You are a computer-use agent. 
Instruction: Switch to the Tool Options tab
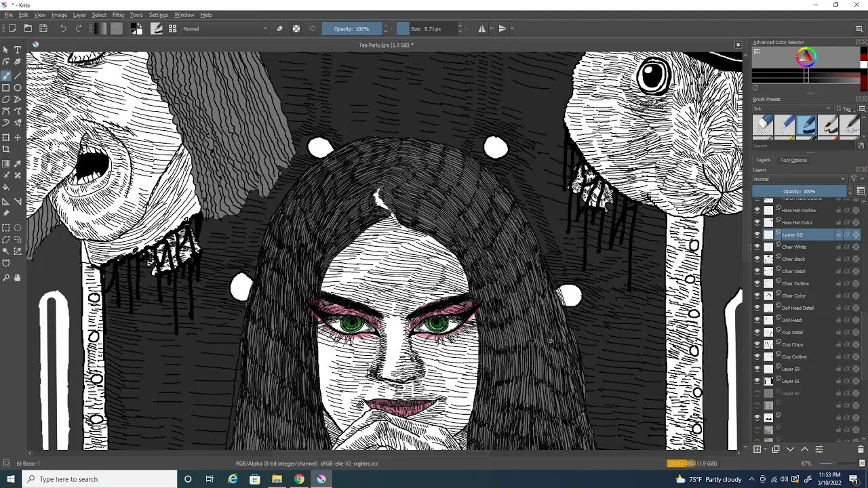click(793, 160)
